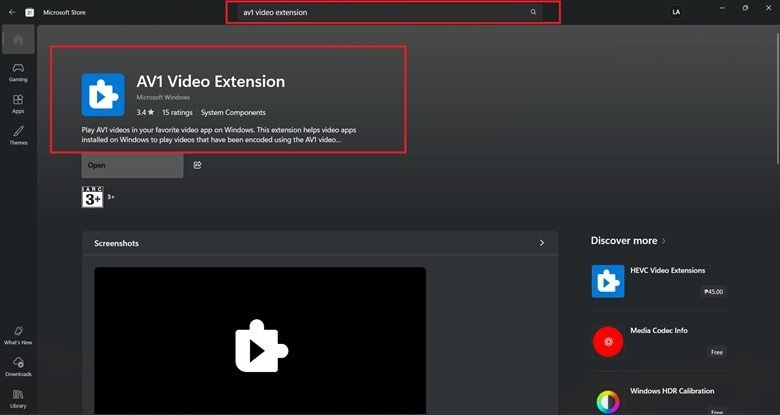This screenshot has height=415, width=780.
Task: Go to Home in the sidebar
Action: point(18,39)
